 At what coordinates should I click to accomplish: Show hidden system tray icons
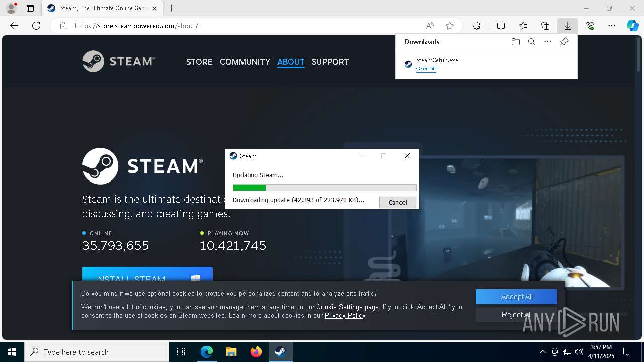coord(542,352)
